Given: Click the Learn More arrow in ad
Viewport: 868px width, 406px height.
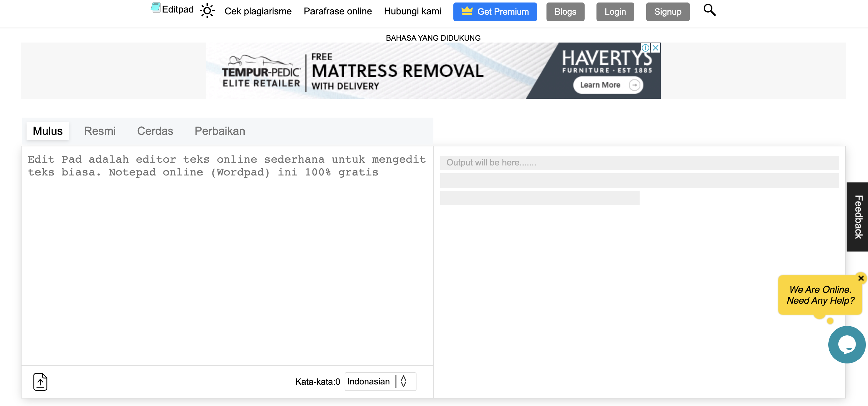Looking at the screenshot, I should click(x=635, y=85).
